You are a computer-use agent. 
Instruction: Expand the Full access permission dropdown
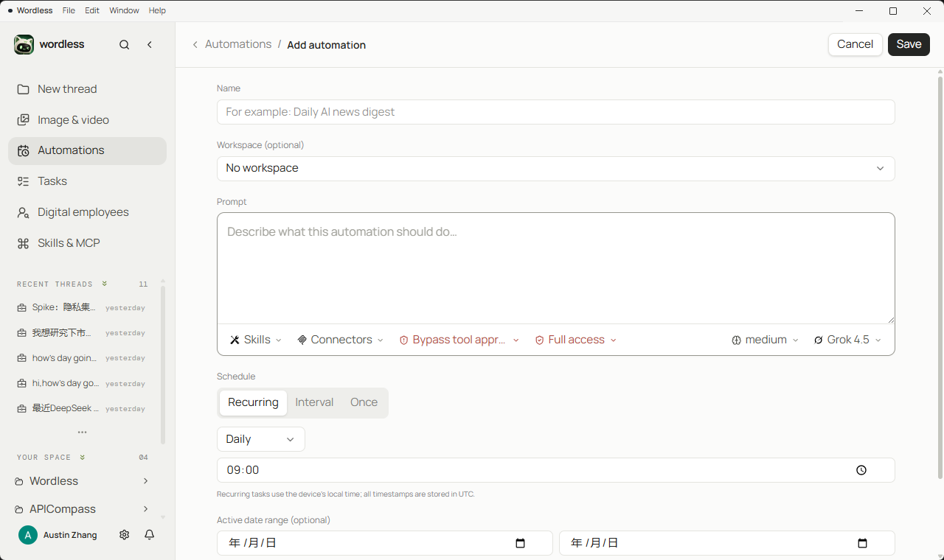575,340
